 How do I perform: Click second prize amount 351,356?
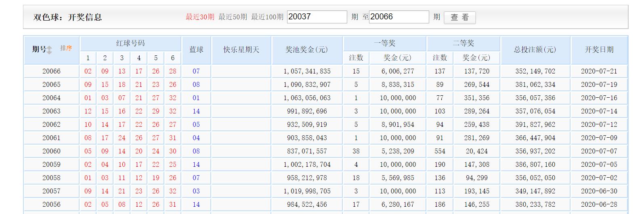click(477, 98)
